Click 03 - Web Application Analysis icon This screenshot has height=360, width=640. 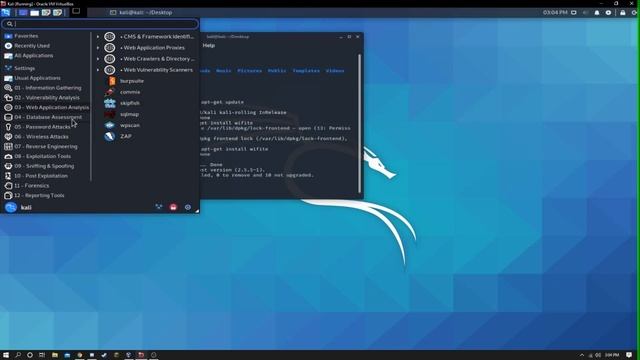pos(8,107)
